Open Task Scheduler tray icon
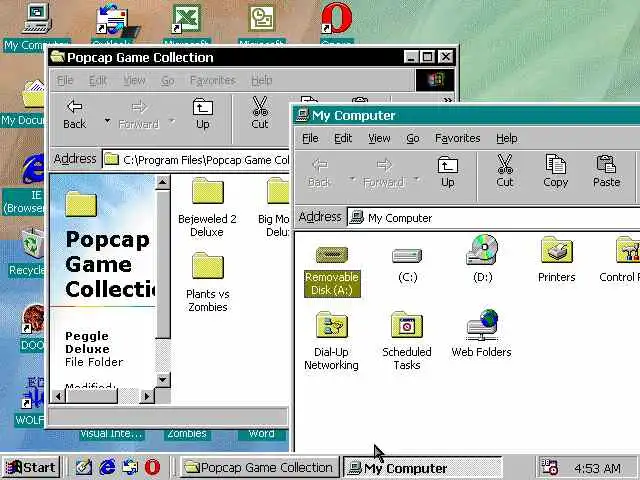The height and width of the screenshot is (480, 640). pyautogui.click(x=549, y=467)
